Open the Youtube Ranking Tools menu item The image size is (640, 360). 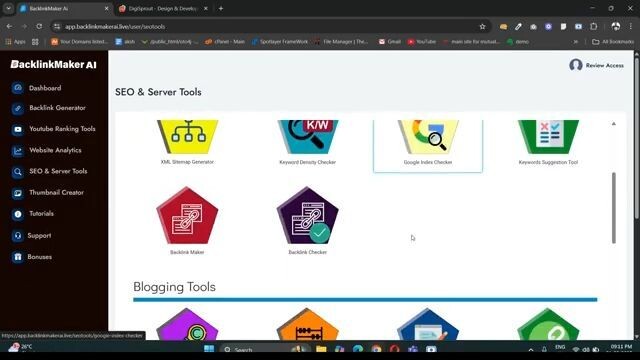coord(62,129)
